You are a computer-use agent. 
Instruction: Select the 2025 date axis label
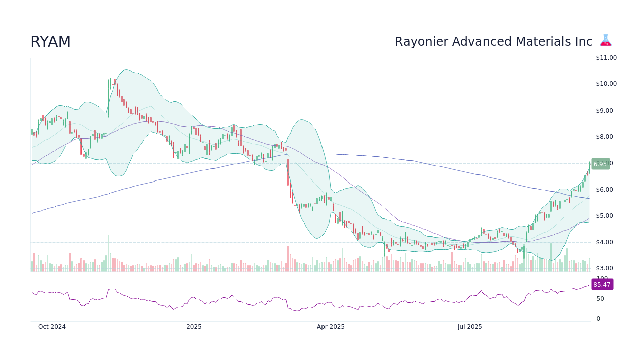coord(194,327)
